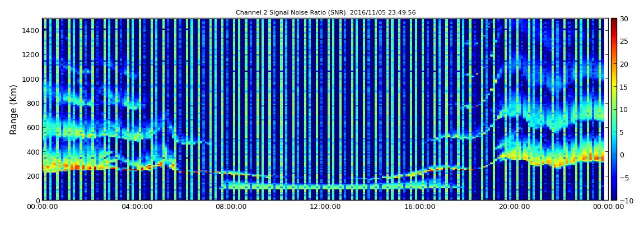The width and height of the screenshot is (644, 228).
Task: Click the colorbar value 25 label
Action: click(624, 41)
